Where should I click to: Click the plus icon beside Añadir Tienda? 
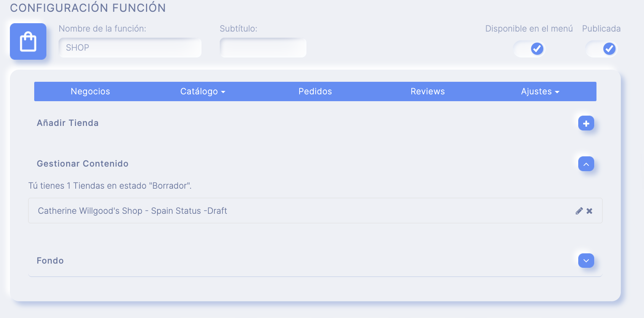click(x=586, y=123)
